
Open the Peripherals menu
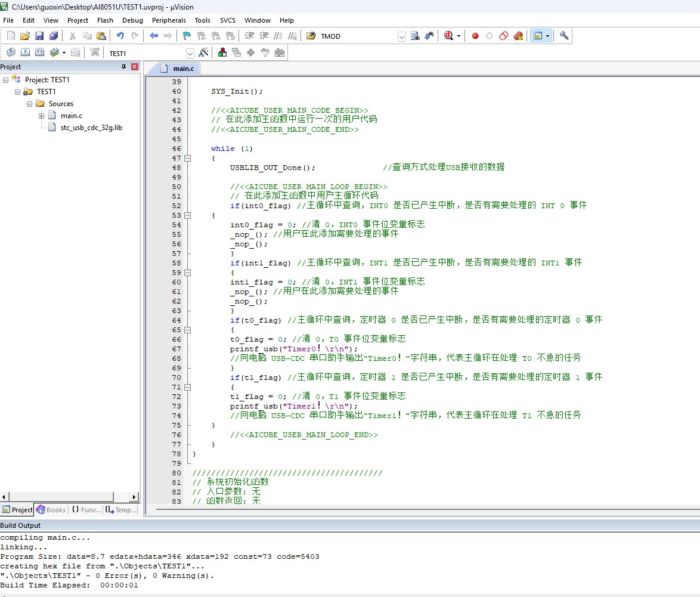(169, 20)
